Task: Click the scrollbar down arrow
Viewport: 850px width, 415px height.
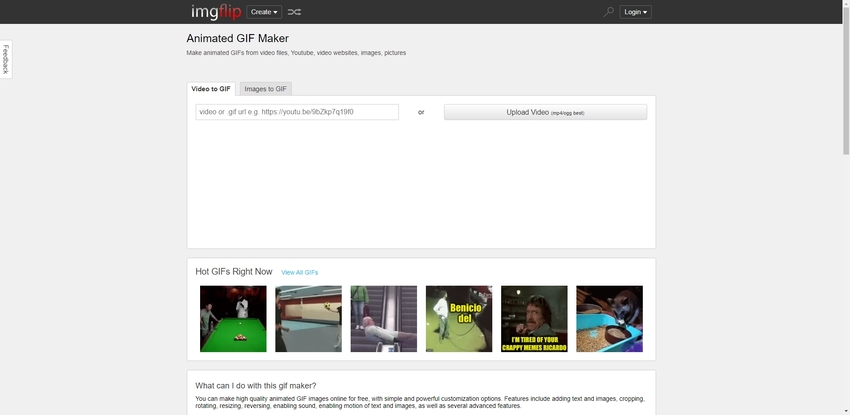Action: point(845,410)
